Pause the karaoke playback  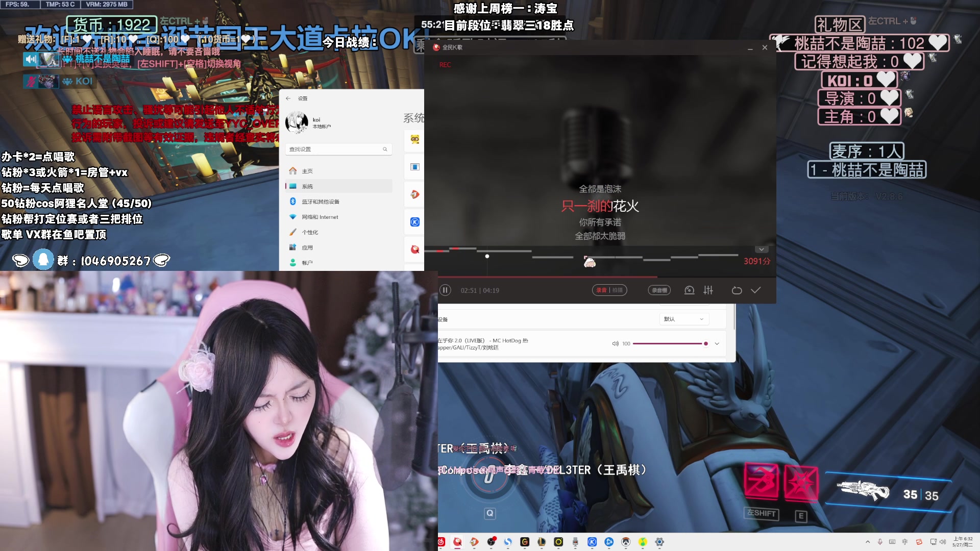445,290
